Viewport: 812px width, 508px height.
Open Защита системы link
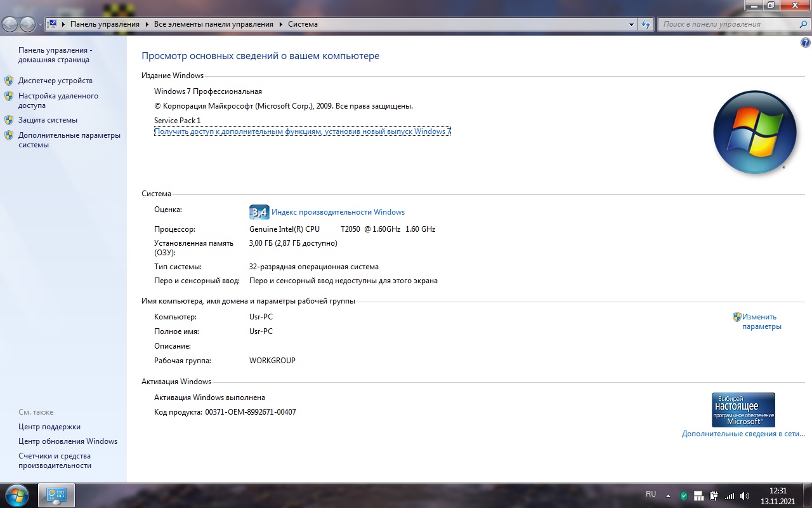point(48,120)
